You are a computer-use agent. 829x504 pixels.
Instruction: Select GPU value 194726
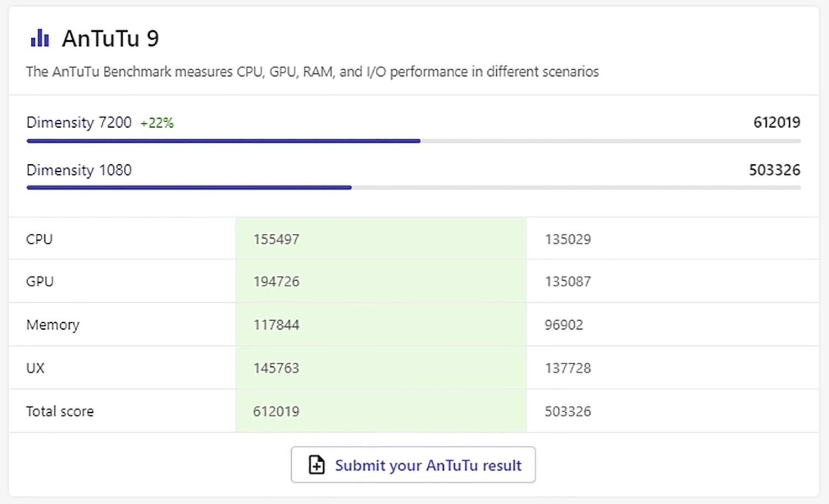coord(276,281)
